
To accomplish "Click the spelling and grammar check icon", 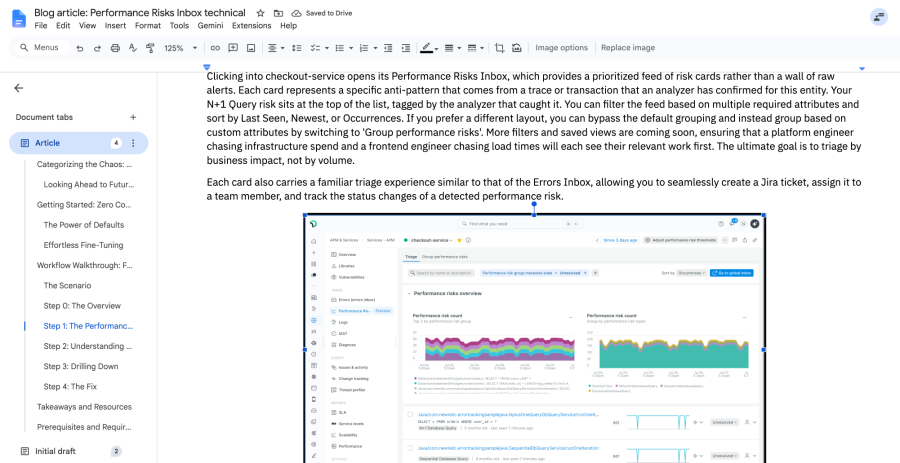I will pos(133,48).
